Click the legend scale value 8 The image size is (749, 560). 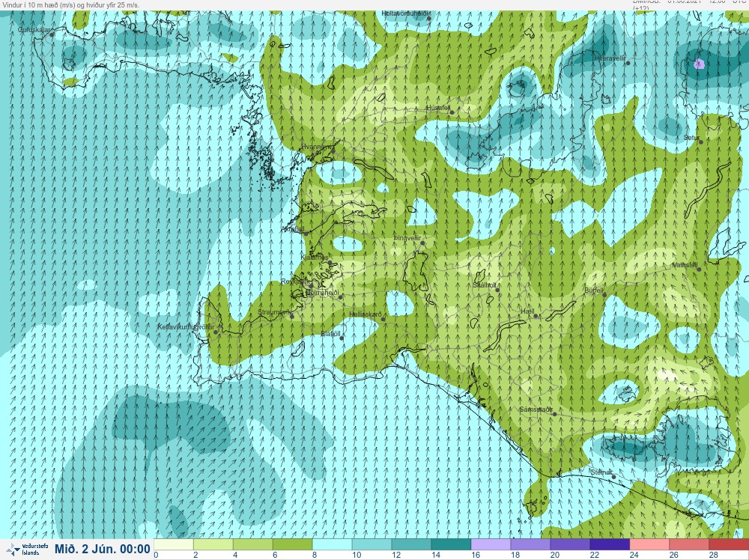pos(315,556)
